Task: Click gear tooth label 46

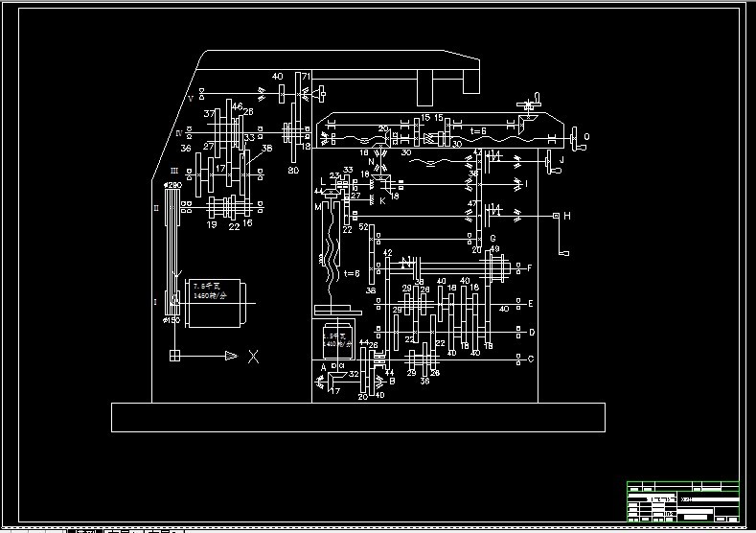Action: pyautogui.click(x=238, y=106)
